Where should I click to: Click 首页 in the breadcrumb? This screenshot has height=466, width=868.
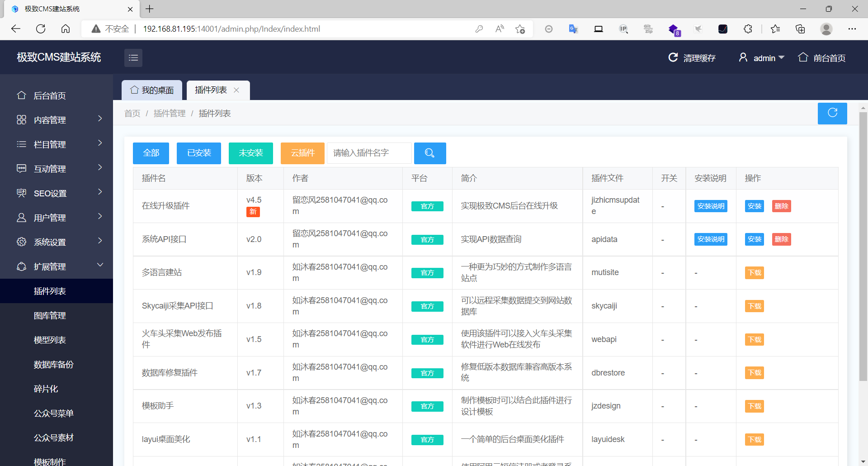[132, 113]
